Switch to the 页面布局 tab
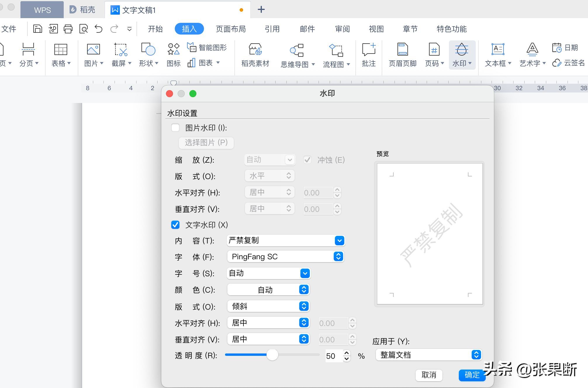Image resolution: width=588 pixels, height=388 pixels. click(x=231, y=29)
